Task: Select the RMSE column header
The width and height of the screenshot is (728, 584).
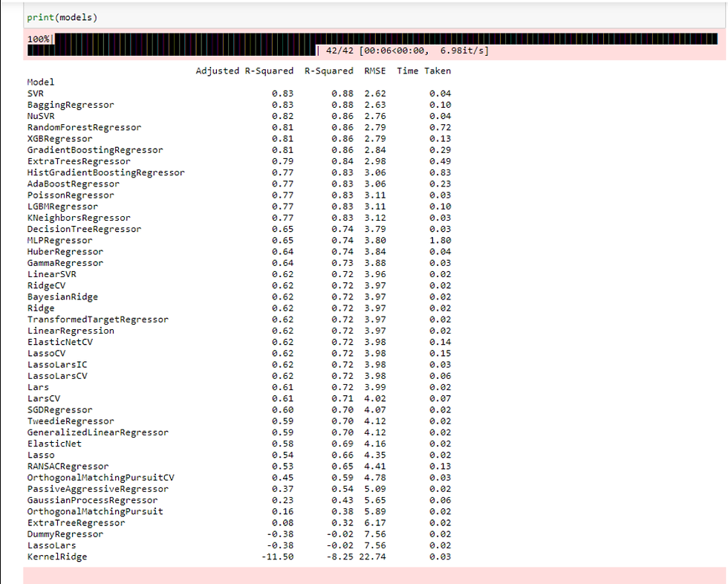Action: coord(374,71)
